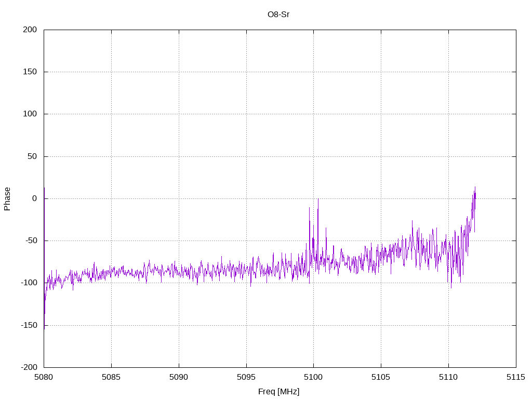Click the x-axis tick label 5085
This screenshot has width=532, height=399.
[111, 377]
